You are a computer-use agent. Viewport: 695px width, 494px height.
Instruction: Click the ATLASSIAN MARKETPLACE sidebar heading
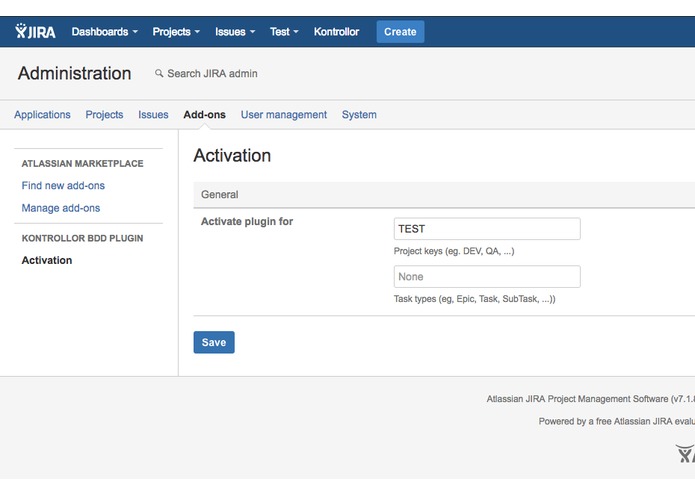pyautogui.click(x=82, y=163)
